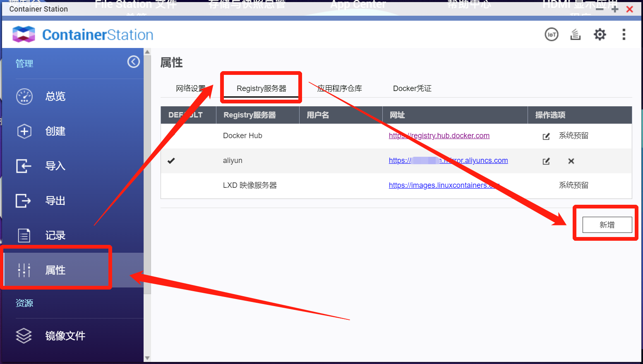This screenshot has width=643, height=364.
Task: Click the Images layers icon
Action: (x=24, y=335)
